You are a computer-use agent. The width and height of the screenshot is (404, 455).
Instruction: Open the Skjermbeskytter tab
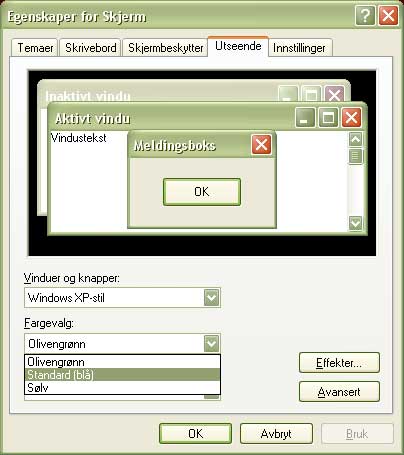coord(166,48)
